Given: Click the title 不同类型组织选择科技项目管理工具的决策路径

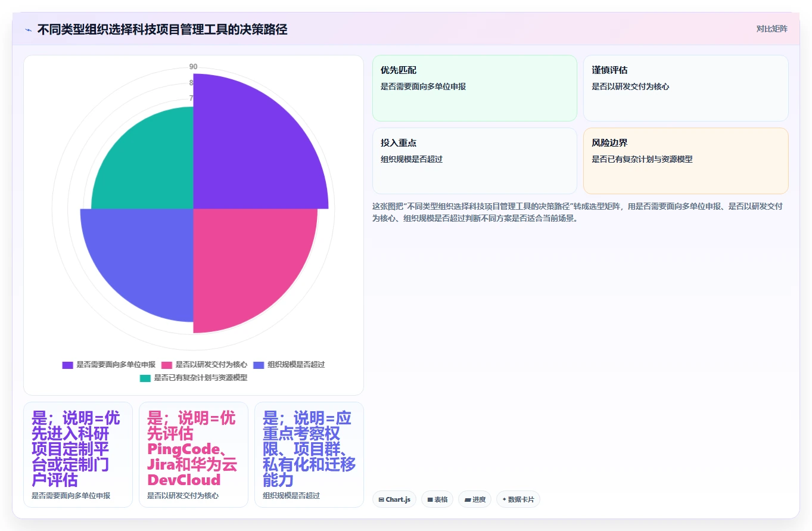Looking at the screenshot, I should click(162, 29).
